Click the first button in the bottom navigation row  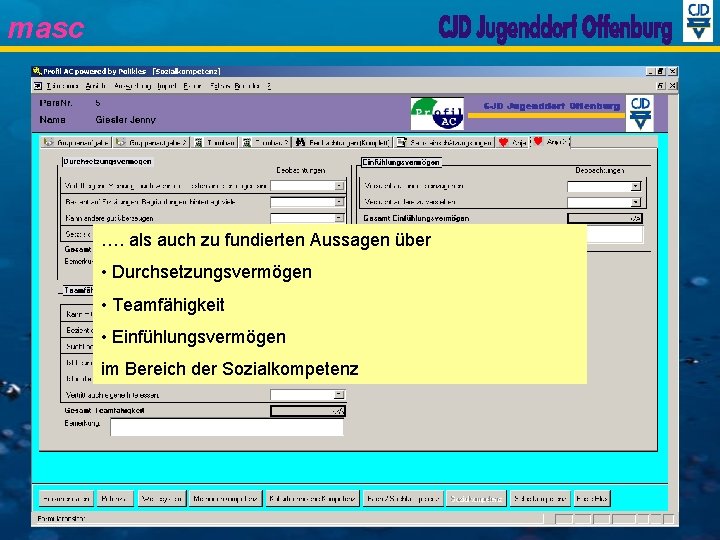[x=66, y=499]
